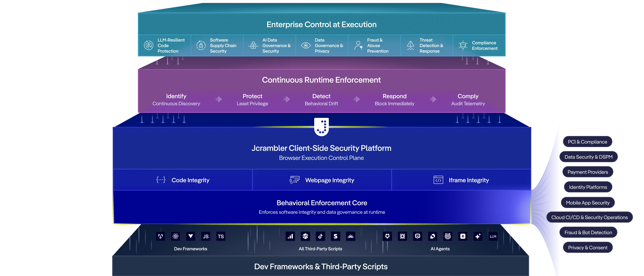The height and width of the screenshot is (276, 644).
Task: Click the letter S third-party script icon
Action: [x=336, y=236]
